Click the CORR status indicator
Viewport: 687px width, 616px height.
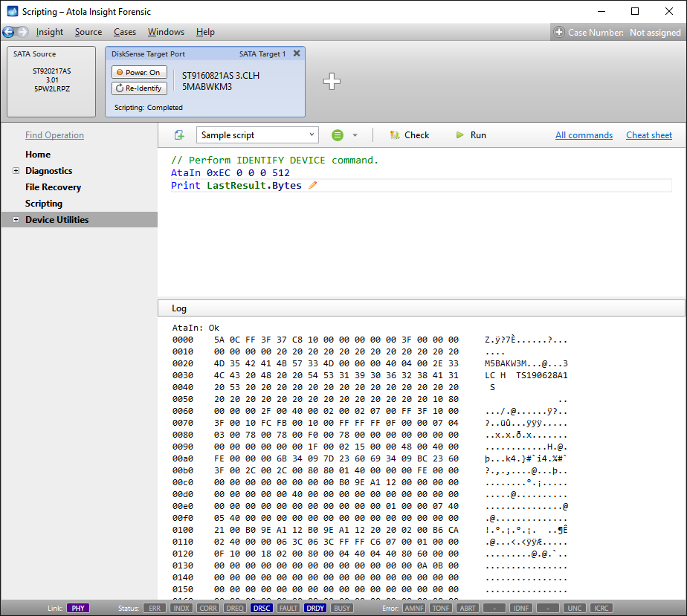(x=208, y=608)
